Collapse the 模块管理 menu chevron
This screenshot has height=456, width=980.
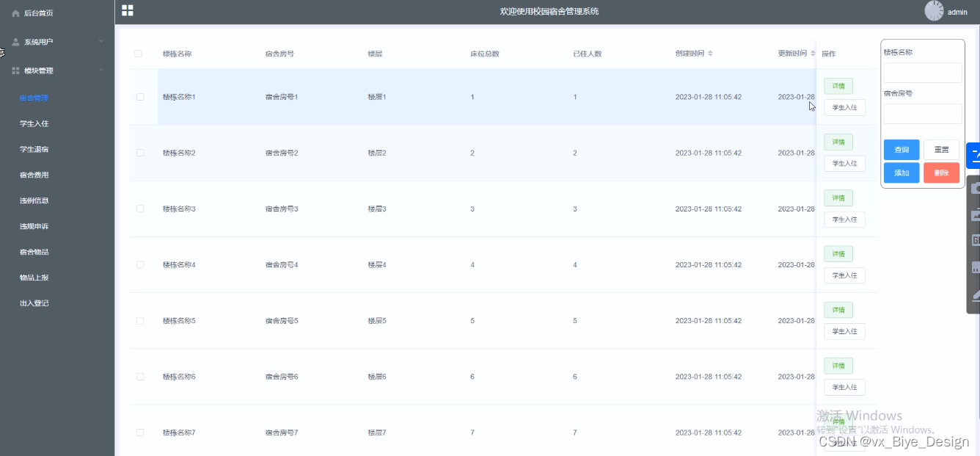[101, 70]
